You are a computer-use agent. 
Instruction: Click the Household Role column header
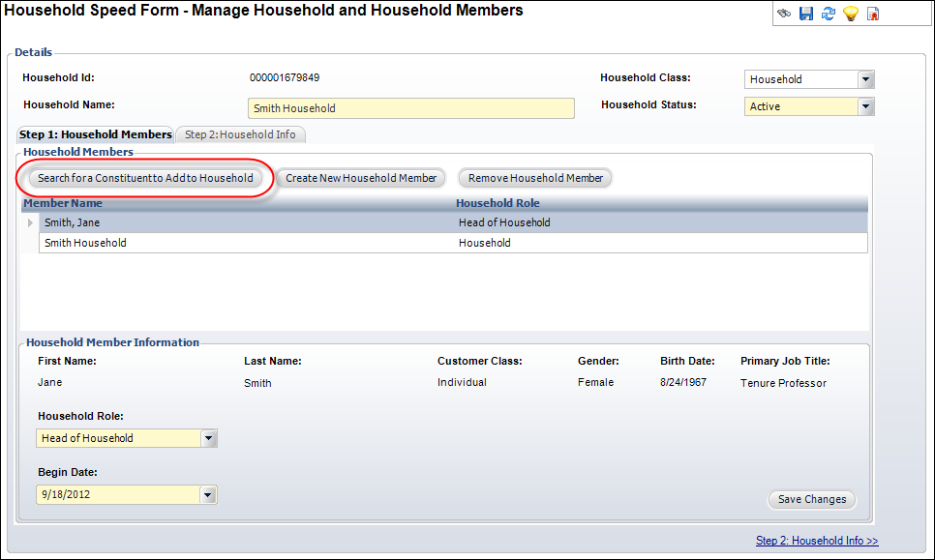point(498,203)
